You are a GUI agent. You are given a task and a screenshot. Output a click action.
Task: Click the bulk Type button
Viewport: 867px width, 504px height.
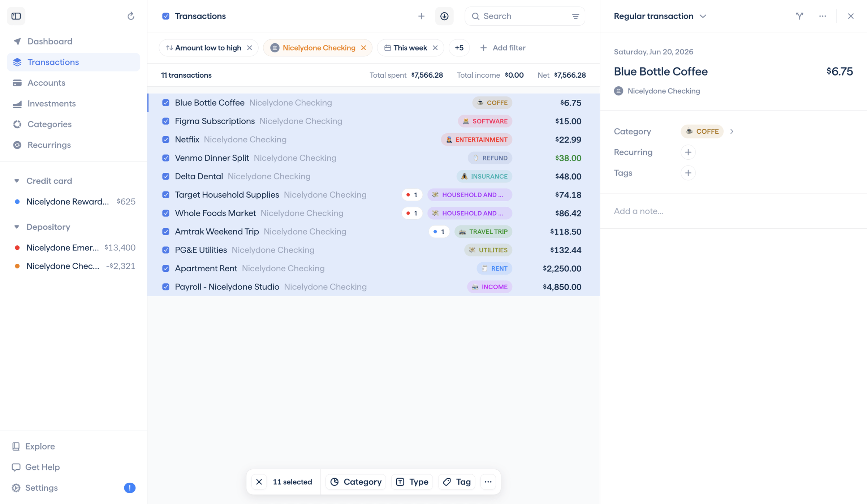click(412, 482)
